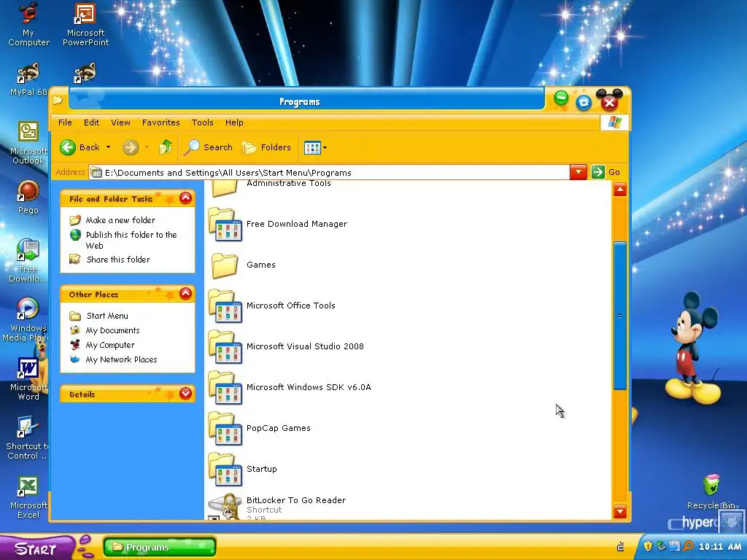Click the Views grid icon
This screenshot has height=560, width=747.
click(x=312, y=148)
